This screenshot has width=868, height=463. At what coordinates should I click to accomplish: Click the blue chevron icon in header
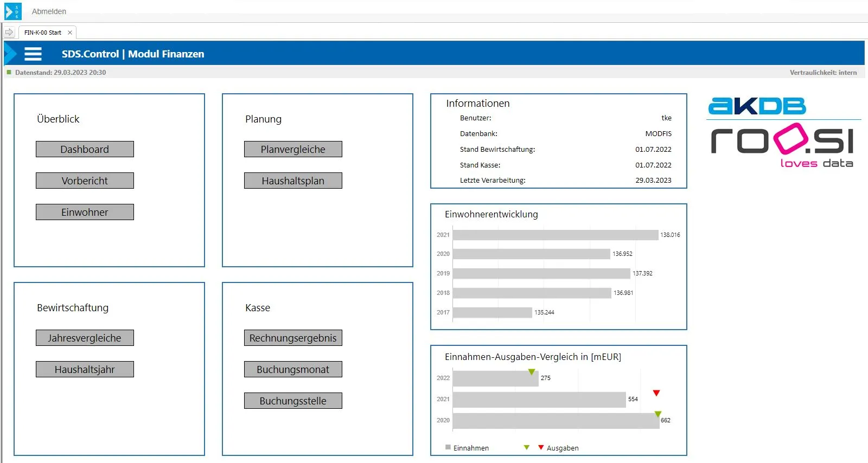(x=10, y=54)
